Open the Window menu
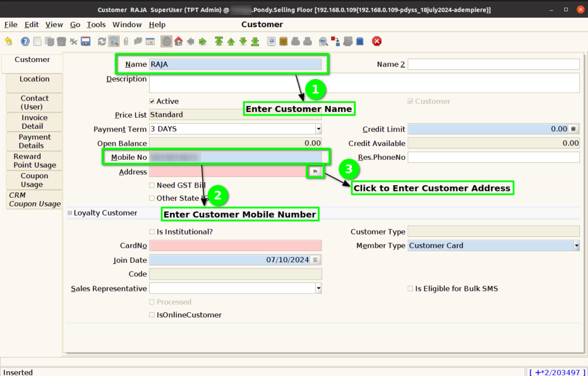 (127, 25)
